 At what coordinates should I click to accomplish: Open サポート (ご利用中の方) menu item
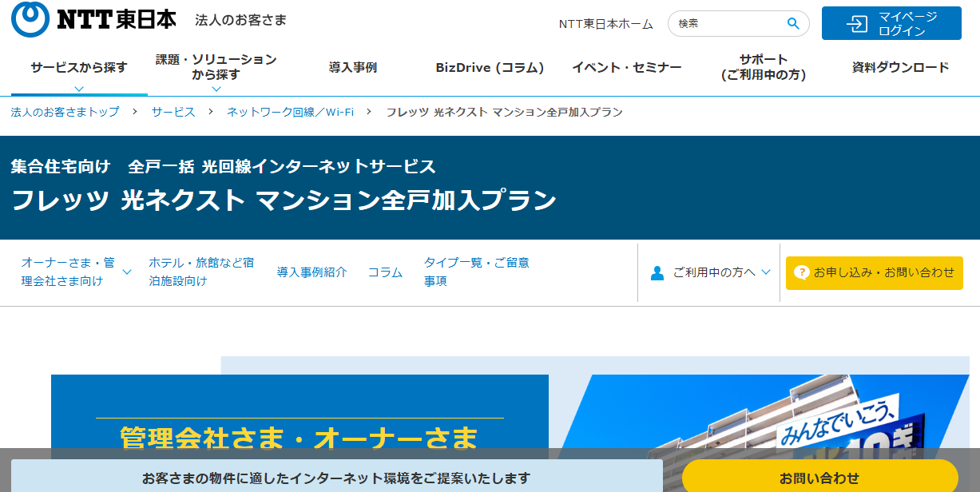tap(764, 68)
